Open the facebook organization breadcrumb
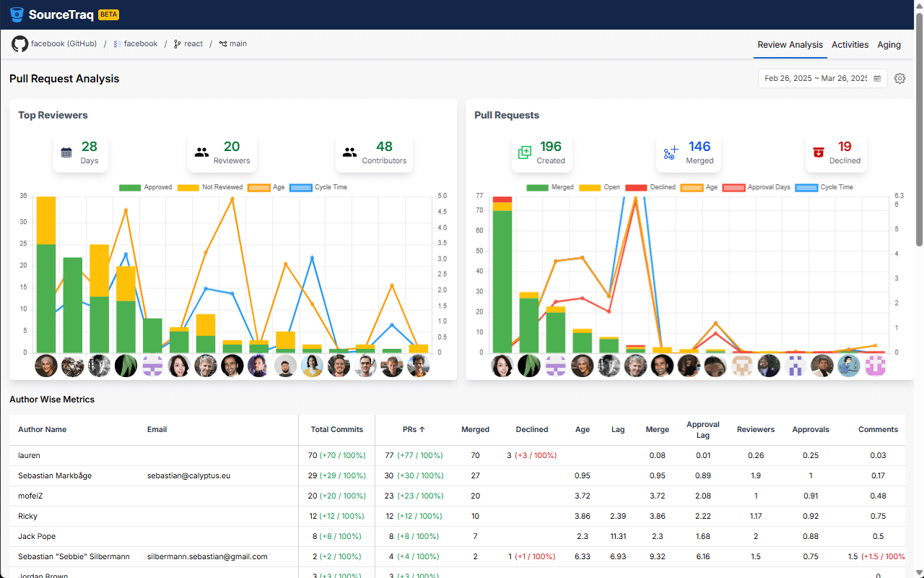 pyautogui.click(x=141, y=44)
